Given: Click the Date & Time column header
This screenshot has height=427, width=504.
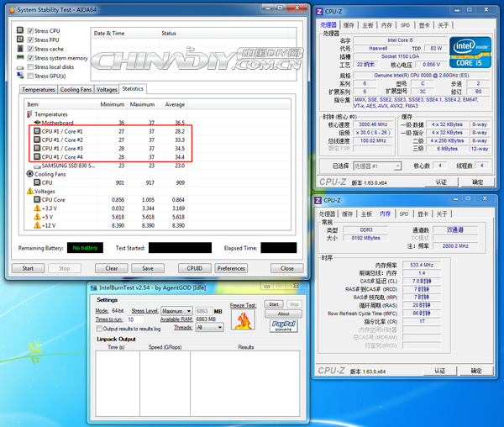Looking at the screenshot, I should (x=125, y=33).
